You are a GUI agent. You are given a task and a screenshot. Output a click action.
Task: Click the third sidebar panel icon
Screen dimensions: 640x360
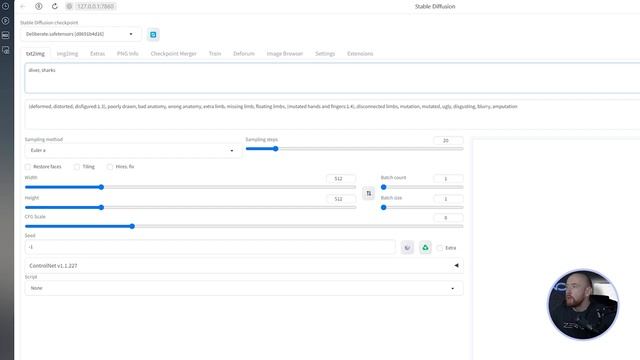(6, 35)
